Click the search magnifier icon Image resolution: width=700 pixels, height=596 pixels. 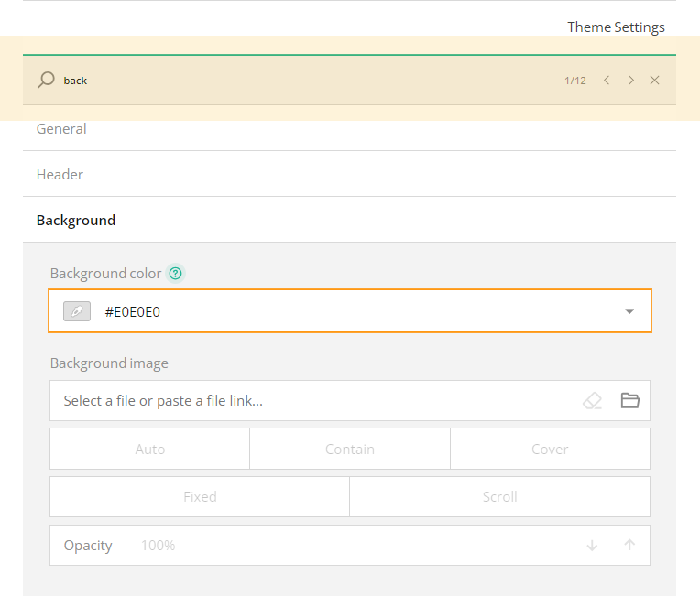tap(46, 80)
